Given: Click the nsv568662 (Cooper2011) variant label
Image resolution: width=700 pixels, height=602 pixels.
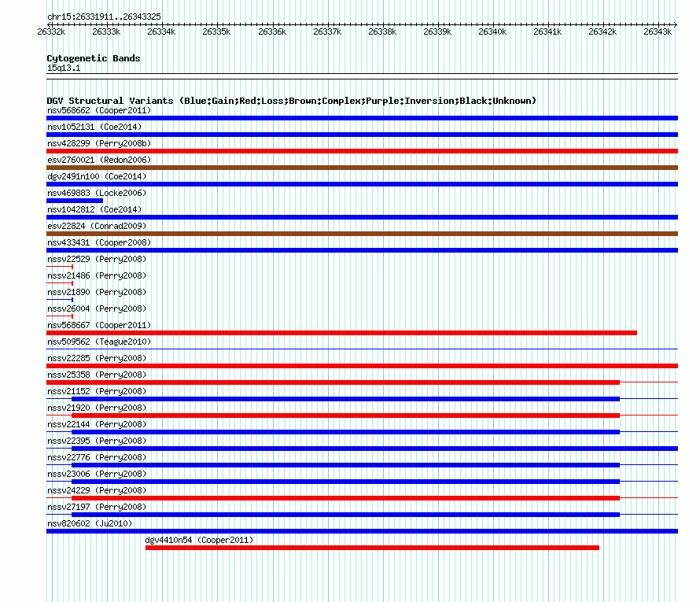Looking at the screenshot, I should [x=99, y=110].
